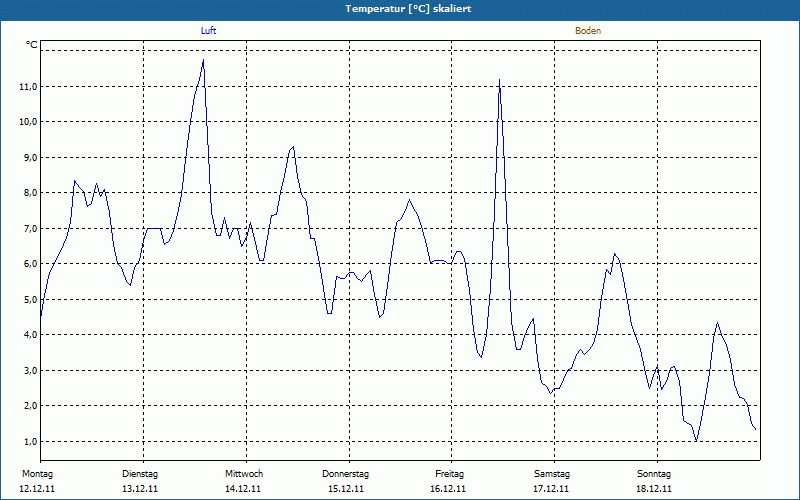Click the date 12.12.11
The height and width of the screenshot is (500, 800).
coord(37,489)
